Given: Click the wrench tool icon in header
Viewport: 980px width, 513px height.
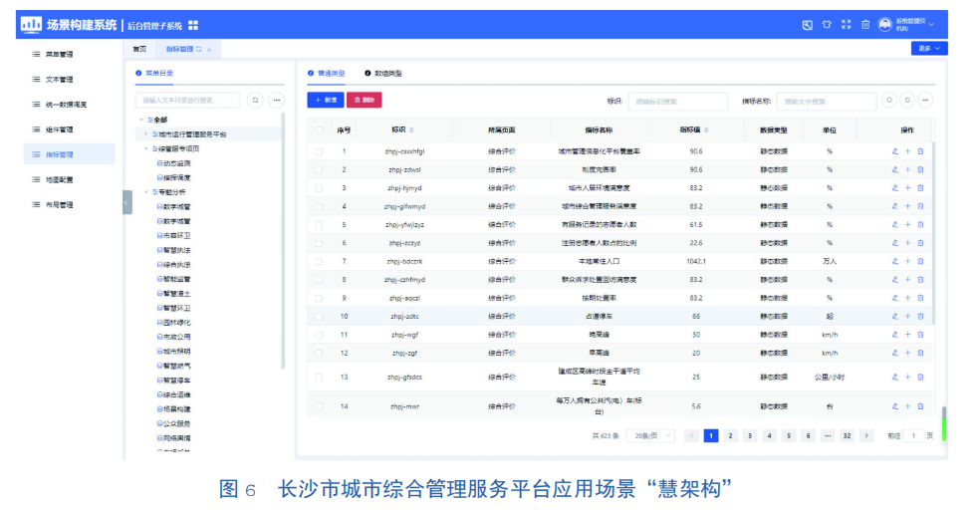Looking at the screenshot, I should [x=808, y=25].
